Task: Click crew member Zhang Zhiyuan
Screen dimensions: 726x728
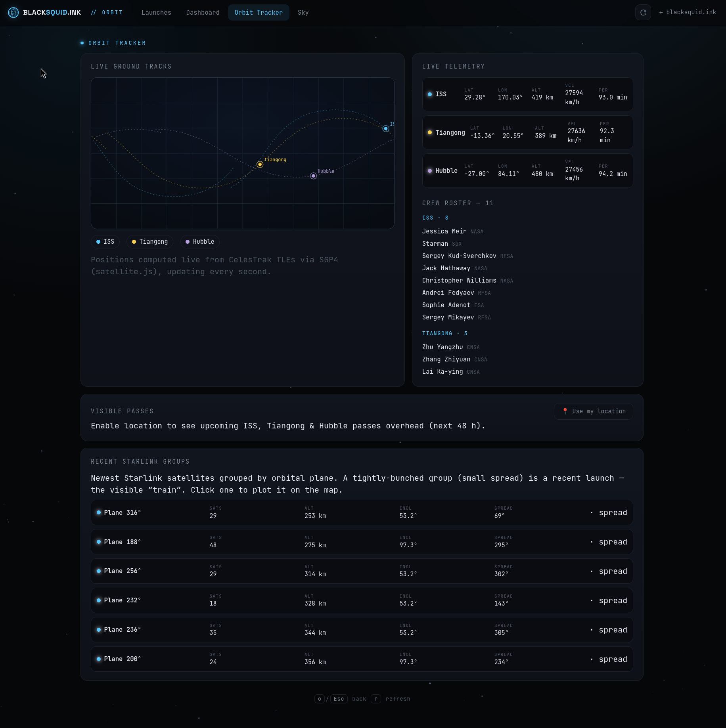Action: tap(446, 359)
